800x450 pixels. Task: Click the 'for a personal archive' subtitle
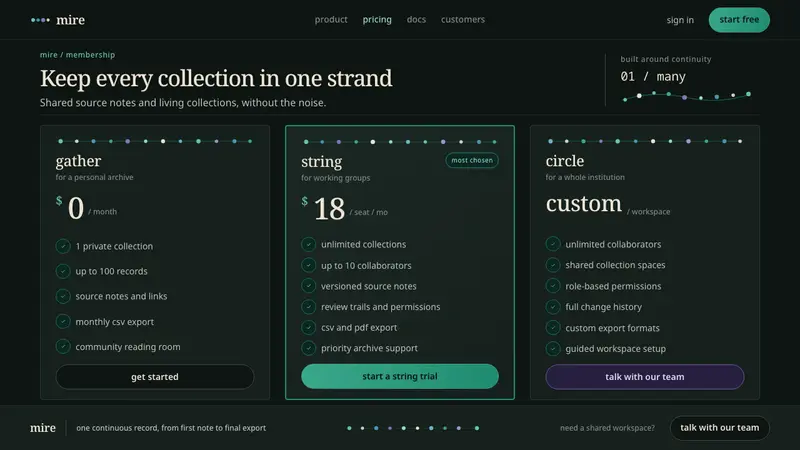coord(94,177)
